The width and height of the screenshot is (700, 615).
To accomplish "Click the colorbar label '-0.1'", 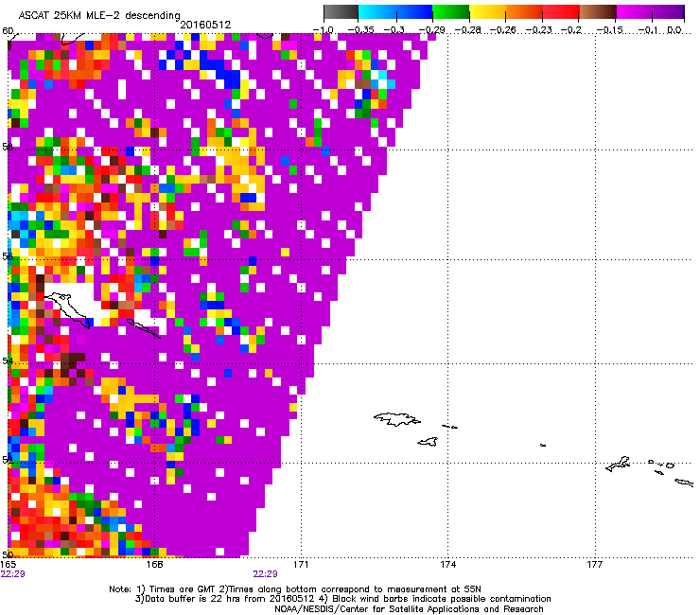I will (x=648, y=30).
